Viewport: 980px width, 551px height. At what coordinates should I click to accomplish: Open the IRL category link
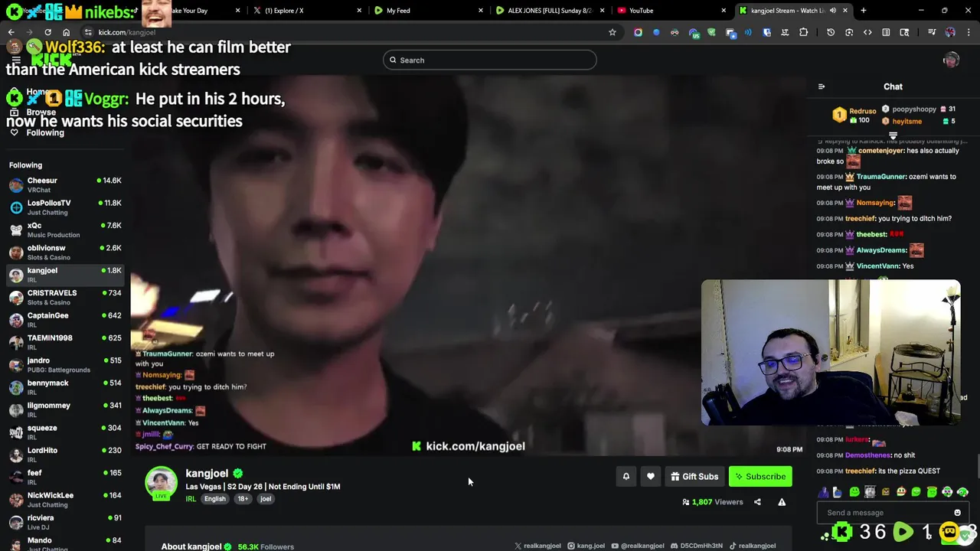coord(191,499)
